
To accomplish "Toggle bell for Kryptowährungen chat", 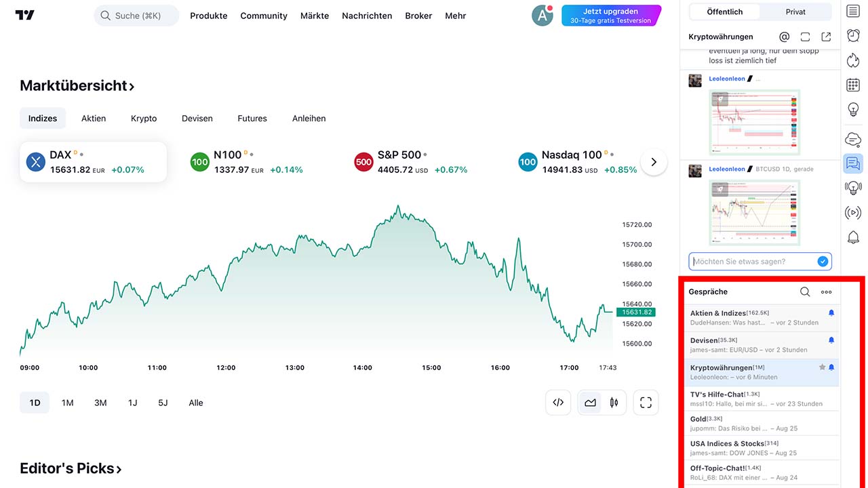I will pos(831,367).
